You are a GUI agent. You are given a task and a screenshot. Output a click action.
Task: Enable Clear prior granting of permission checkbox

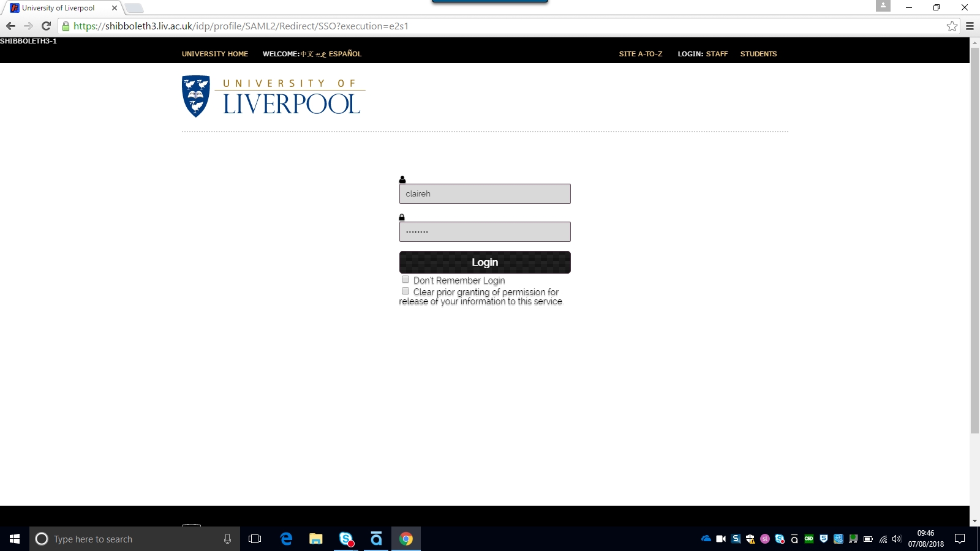pyautogui.click(x=405, y=291)
